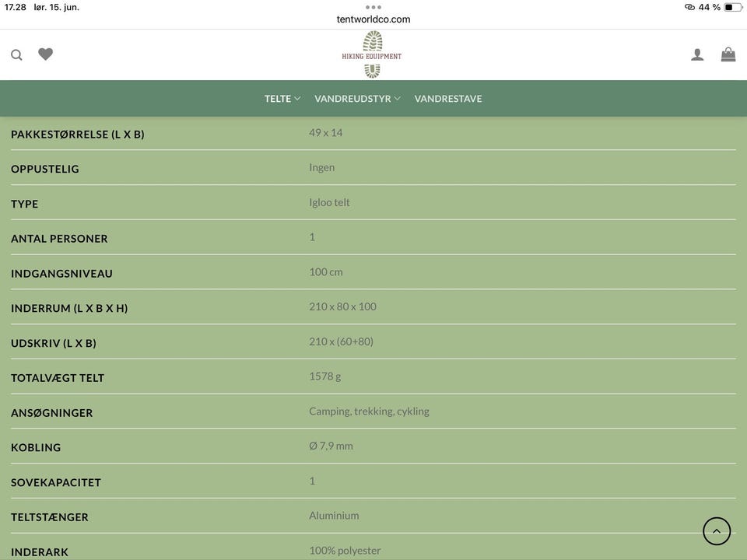This screenshot has width=747, height=560.
Task: Select the TYPE label
Action: click(24, 204)
